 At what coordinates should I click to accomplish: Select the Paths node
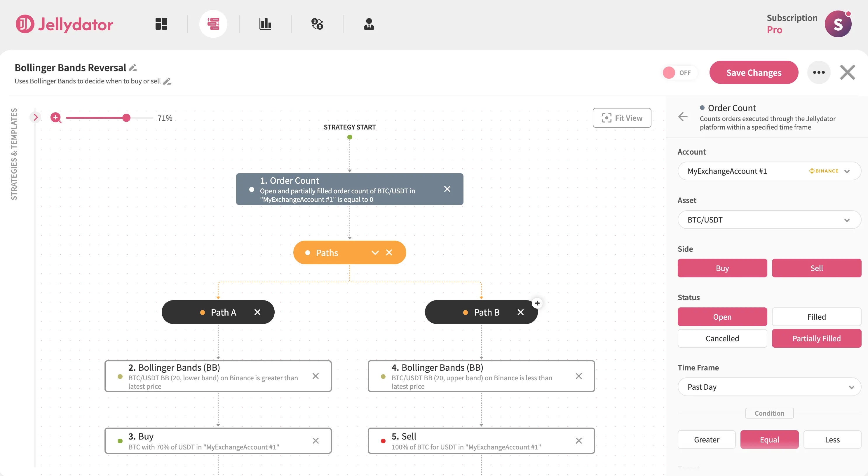(349, 253)
